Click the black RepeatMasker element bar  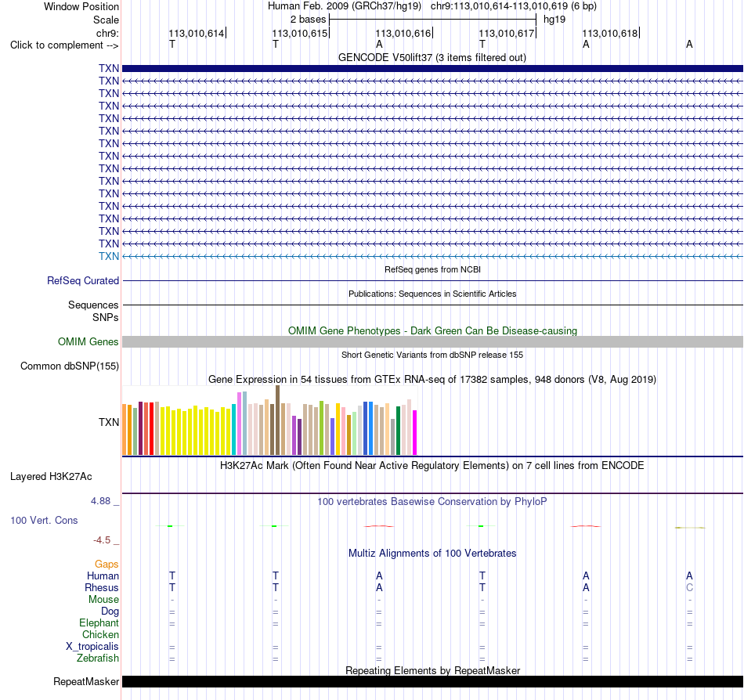432,681
